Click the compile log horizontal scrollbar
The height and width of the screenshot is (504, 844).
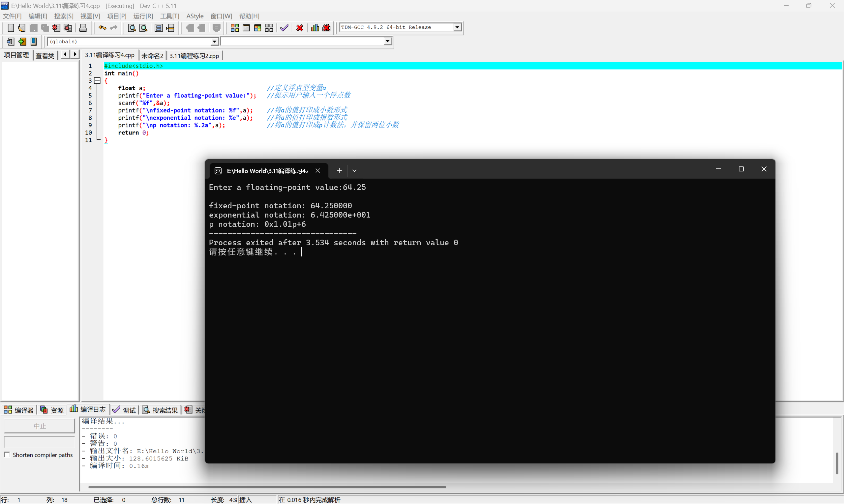267,487
